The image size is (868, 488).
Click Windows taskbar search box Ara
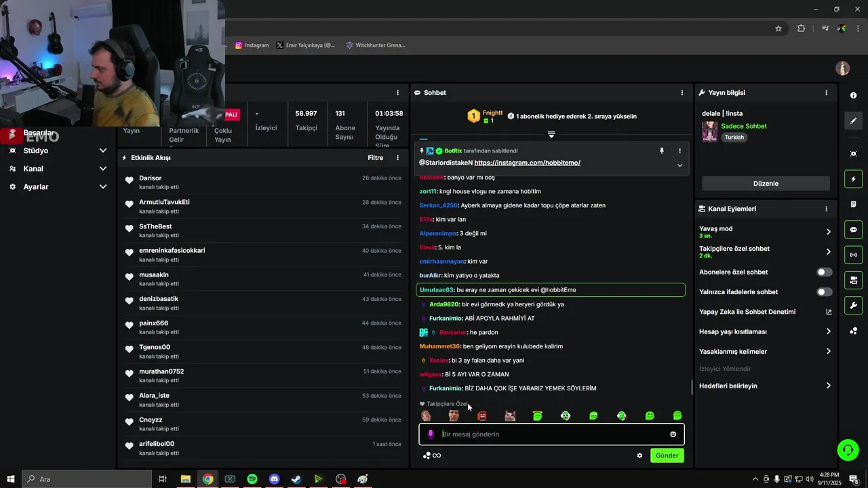87,479
